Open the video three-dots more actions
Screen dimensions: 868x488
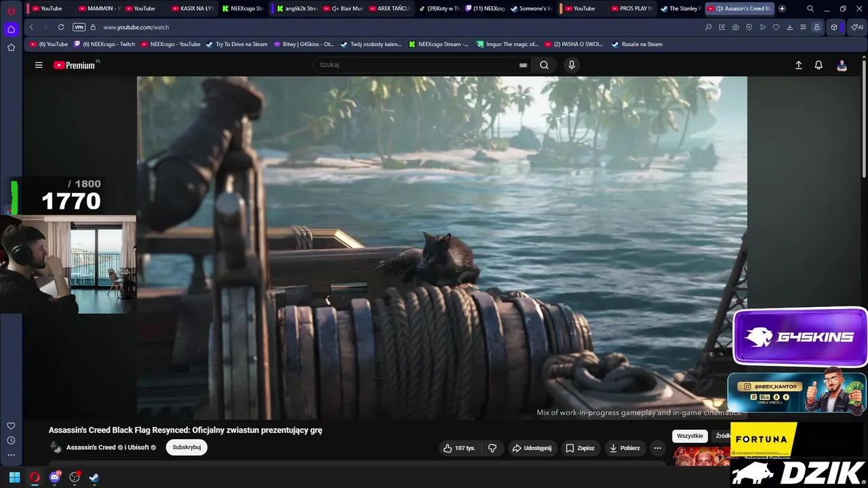[x=657, y=448]
